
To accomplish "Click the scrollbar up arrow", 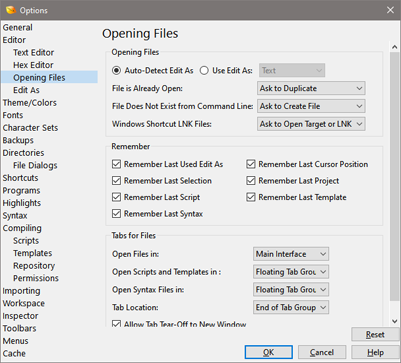I will click(395, 47).
